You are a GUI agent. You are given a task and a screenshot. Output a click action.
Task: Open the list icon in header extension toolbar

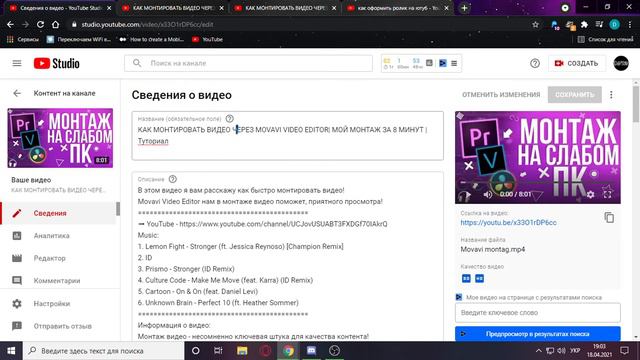pos(454,63)
